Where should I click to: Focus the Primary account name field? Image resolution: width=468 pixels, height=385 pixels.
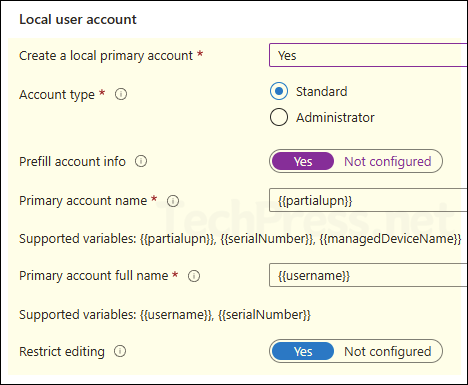368,200
